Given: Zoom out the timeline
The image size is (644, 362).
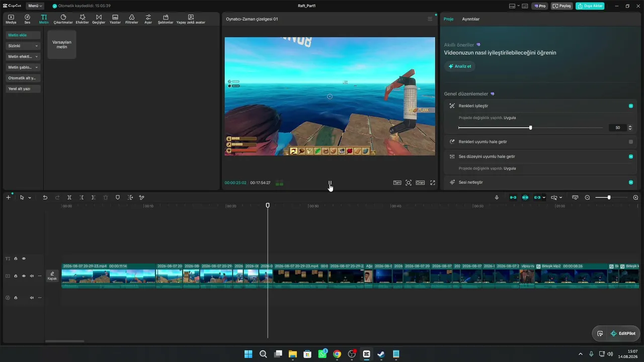Looking at the screenshot, I should [x=587, y=198].
